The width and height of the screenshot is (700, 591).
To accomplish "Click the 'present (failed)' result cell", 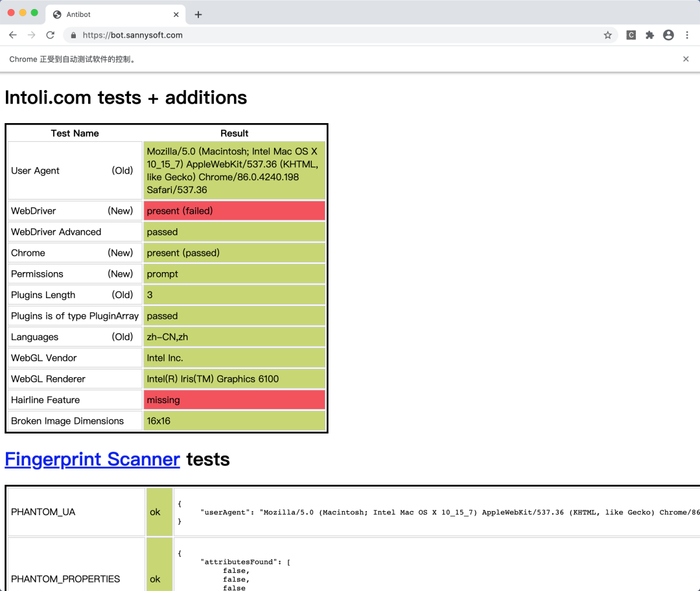I will click(235, 211).
